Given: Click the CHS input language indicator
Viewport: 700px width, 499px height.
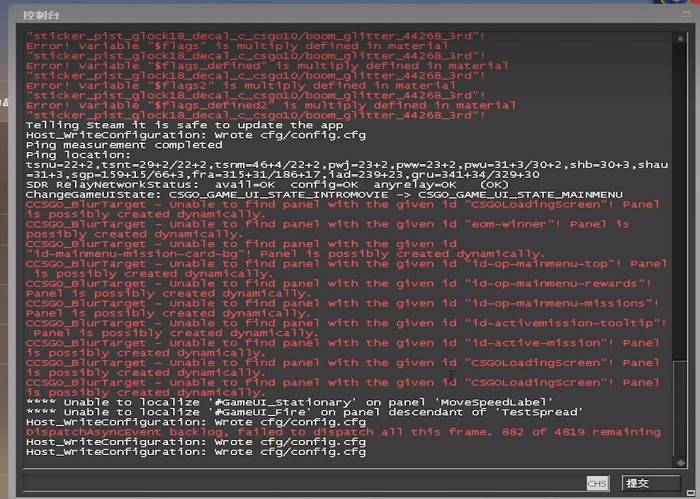Looking at the screenshot, I should point(597,484).
